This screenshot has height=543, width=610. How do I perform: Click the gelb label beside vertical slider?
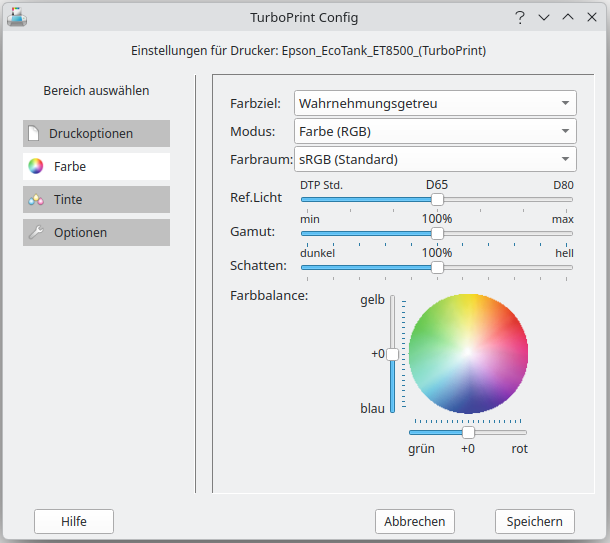pyautogui.click(x=372, y=300)
